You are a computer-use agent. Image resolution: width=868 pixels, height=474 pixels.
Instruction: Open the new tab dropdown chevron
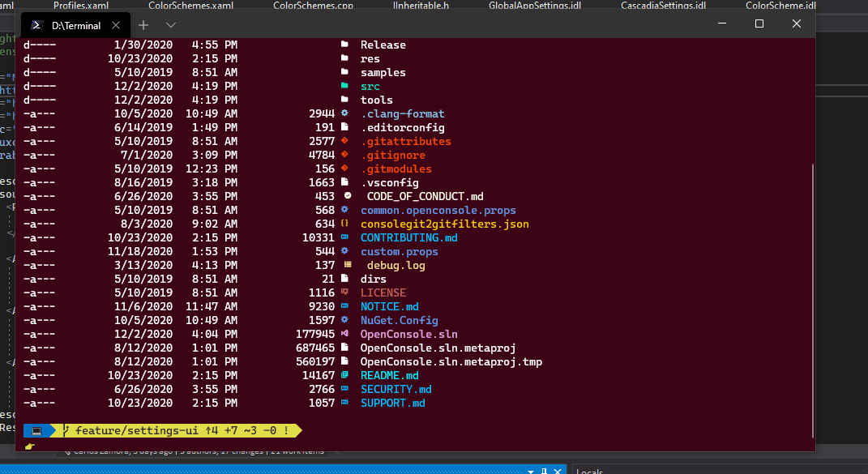pyautogui.click(x=169, y=25)
